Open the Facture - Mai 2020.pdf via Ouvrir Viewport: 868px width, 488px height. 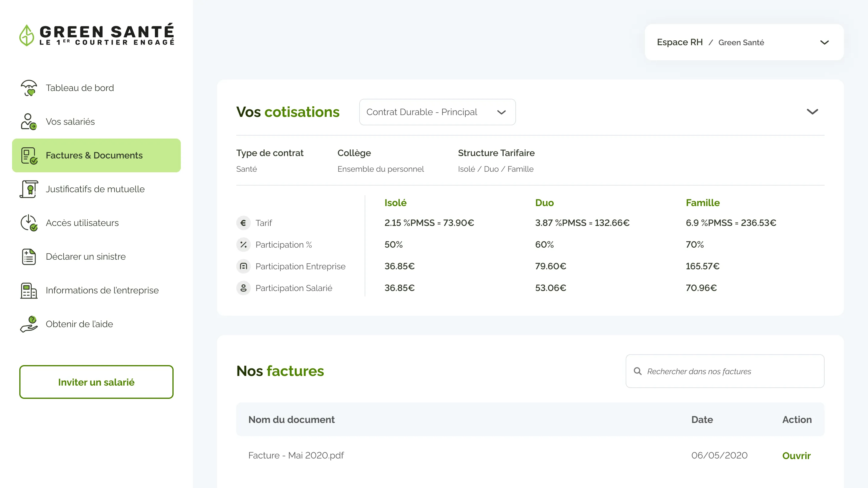(x=796, y=456)
